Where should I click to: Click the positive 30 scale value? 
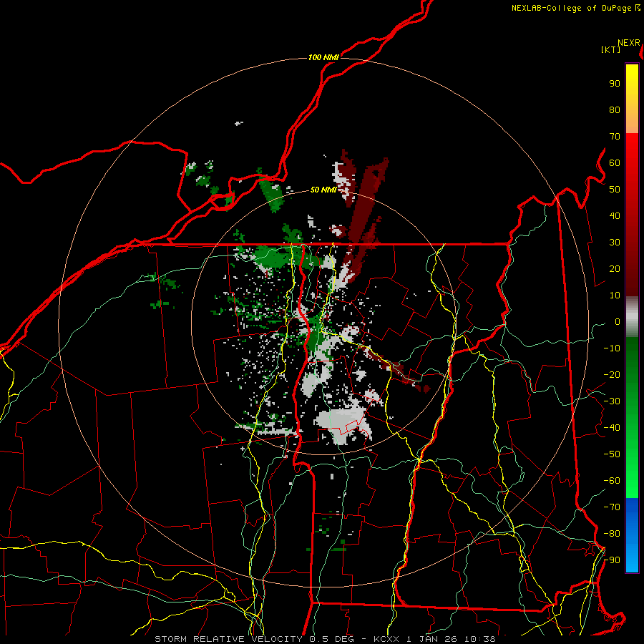pos(615,243)
